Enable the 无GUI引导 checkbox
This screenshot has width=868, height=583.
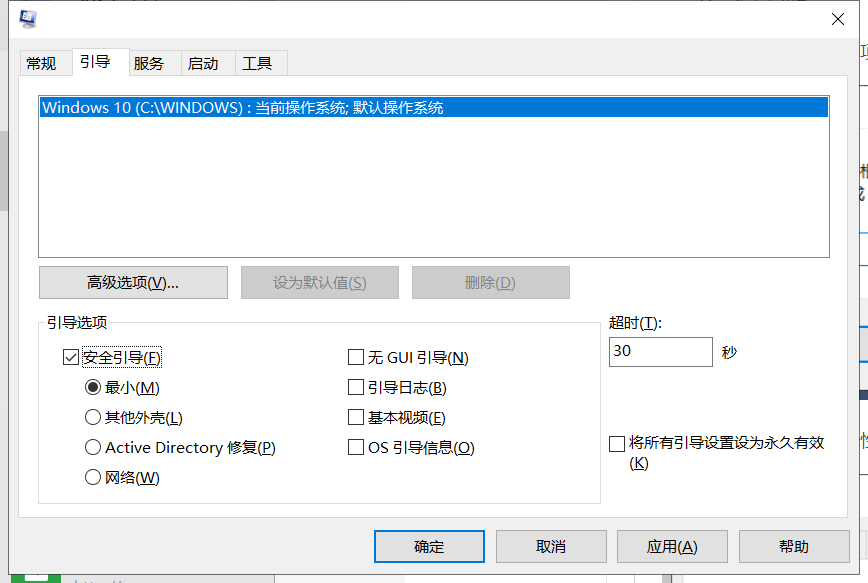pos(356,357)
